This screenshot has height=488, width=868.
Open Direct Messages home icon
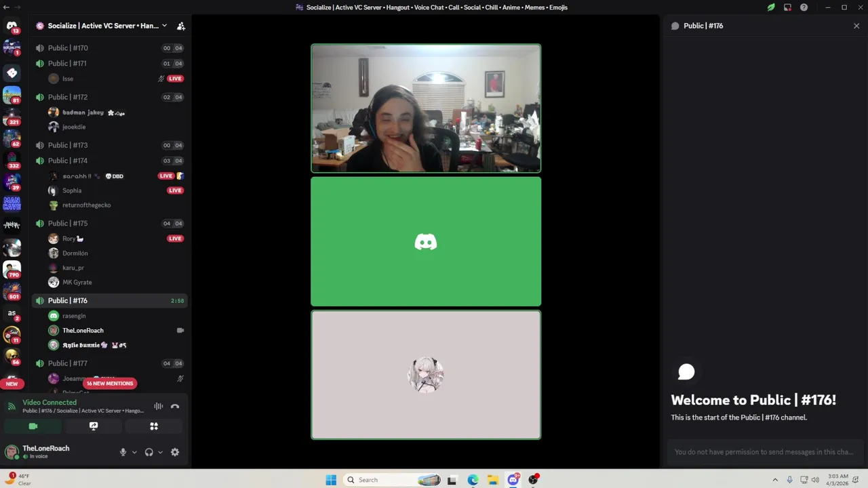pyautogui.click(x=12, y=26)
